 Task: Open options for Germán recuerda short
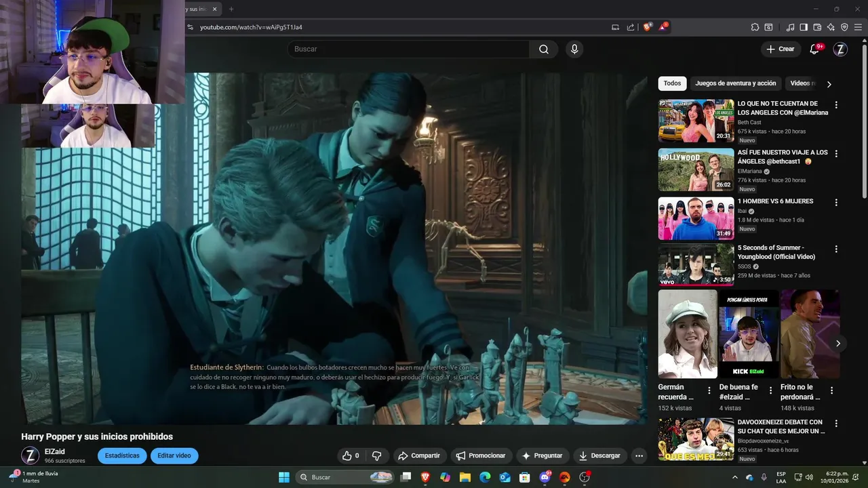(x=709, y=390)
